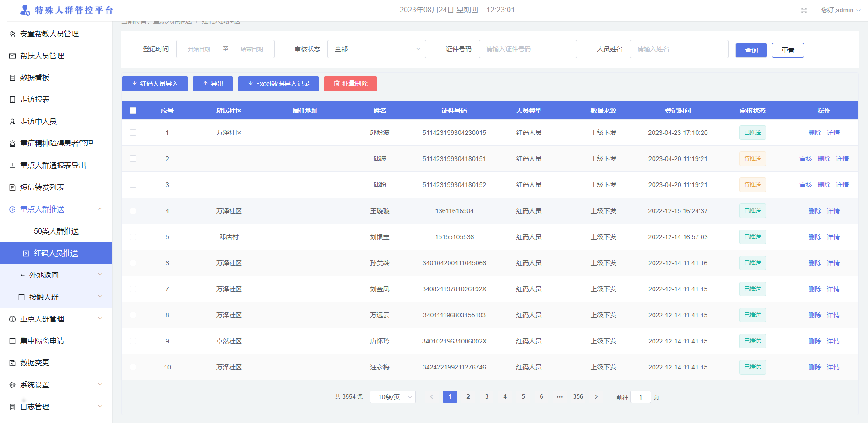Click 删除 link for 汪永梅
The image size is (868, 423).
pyautogui.click(x=815, y=367)
